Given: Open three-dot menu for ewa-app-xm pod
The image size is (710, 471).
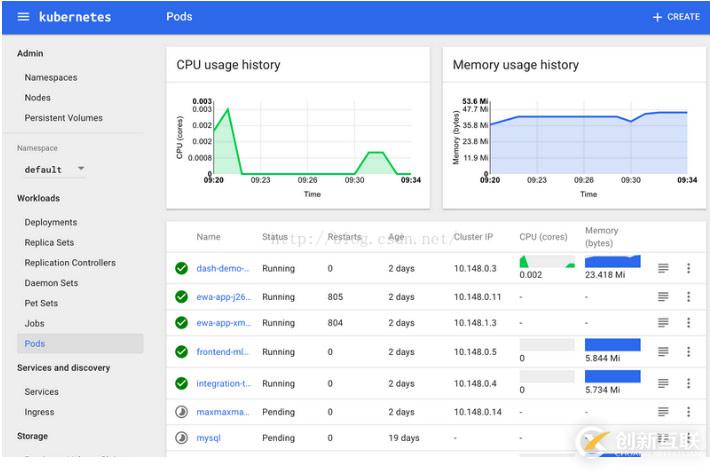Looking at the screenshot, I should (x=688, y=323).
